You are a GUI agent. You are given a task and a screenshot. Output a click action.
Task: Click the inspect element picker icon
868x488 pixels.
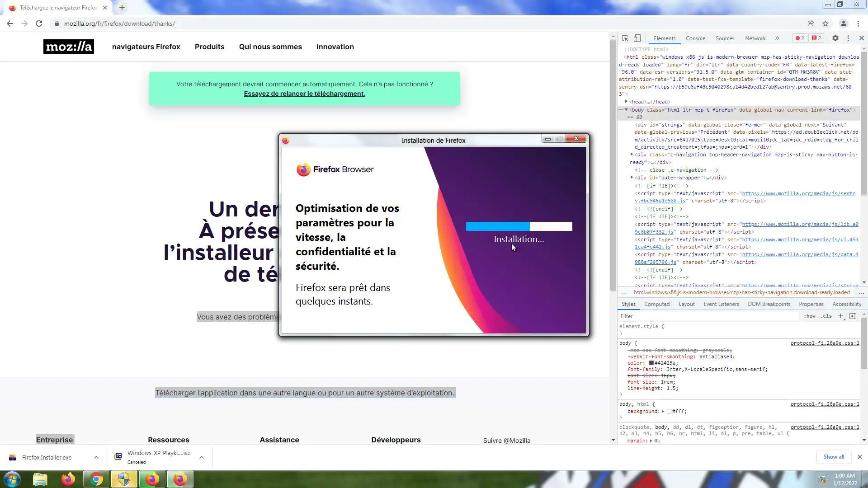(625, 38)
